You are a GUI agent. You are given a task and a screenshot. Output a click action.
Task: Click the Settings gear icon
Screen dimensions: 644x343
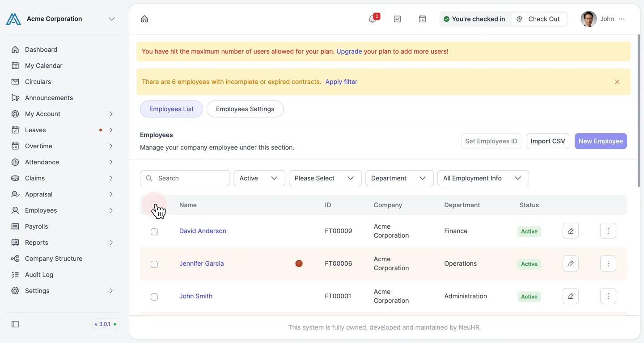point(15,291)
